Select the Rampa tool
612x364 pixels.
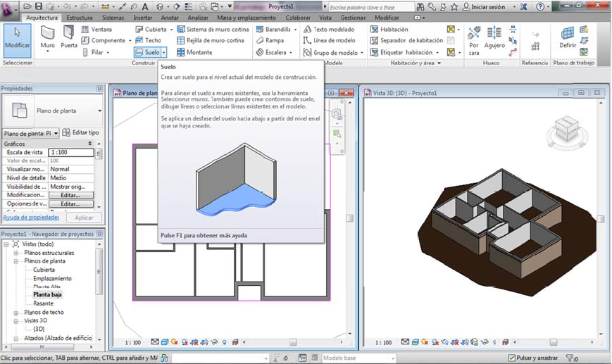(x=270, y=40)
